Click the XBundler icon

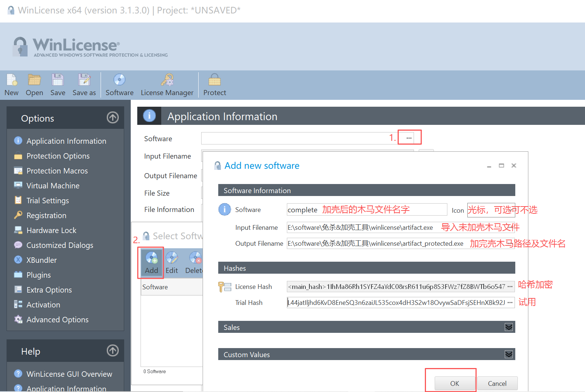[18, 260]
